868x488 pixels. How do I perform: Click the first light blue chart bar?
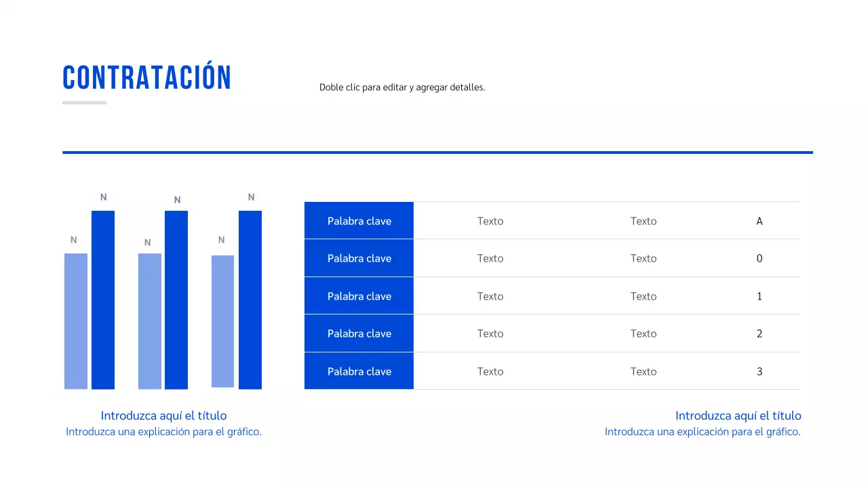point(76,321)
